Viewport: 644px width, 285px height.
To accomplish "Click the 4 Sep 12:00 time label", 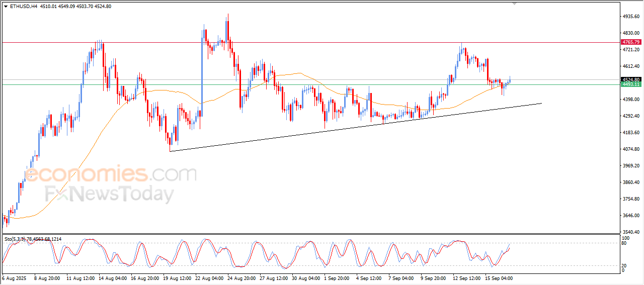I will click(369, 278).
